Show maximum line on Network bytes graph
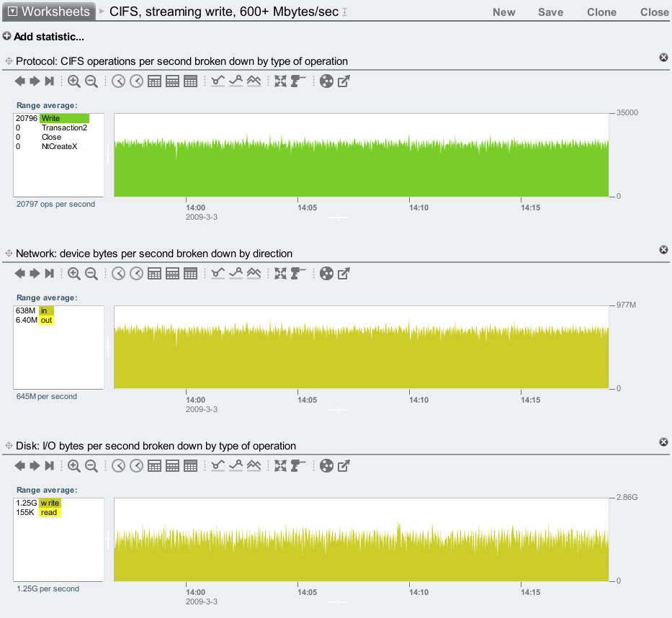The width and height of the screenshot is (672, 618). tap(236, 274)
